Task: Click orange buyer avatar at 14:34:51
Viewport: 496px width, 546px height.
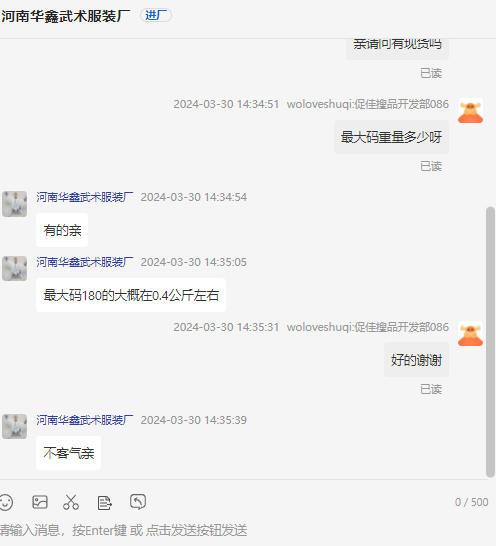Action: (470, 111)
